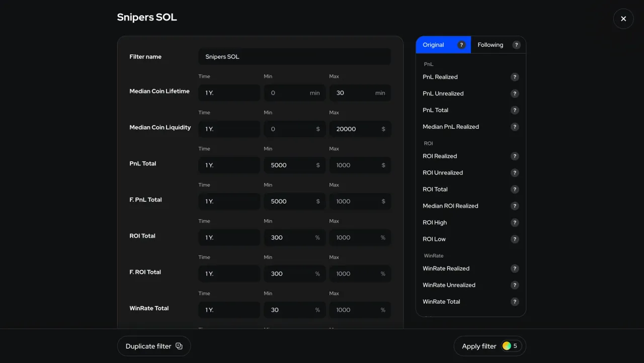Click help icon on the Following tab
This screenshot has width=644, height=363.
(516, 45)
